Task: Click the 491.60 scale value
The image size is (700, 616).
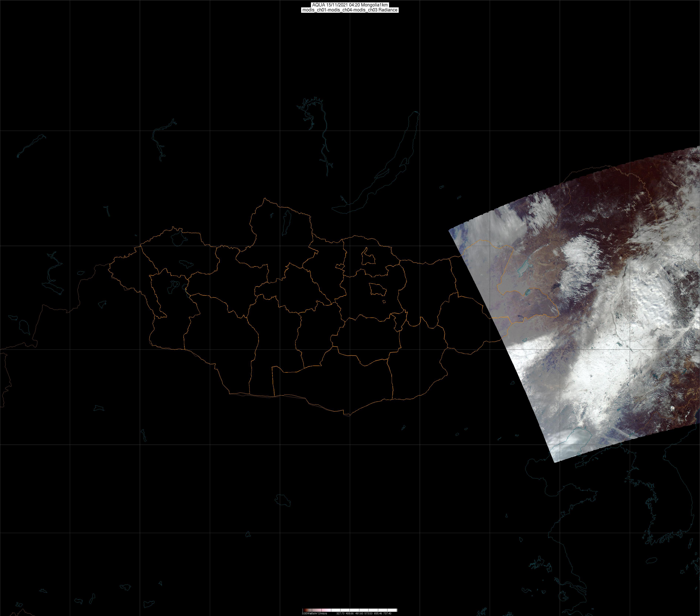Action: pos(359,613)
